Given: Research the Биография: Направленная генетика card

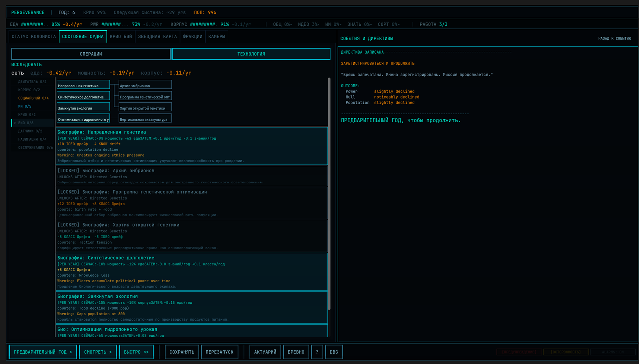Looking at the screenshot, I should (x=192, y=146).
